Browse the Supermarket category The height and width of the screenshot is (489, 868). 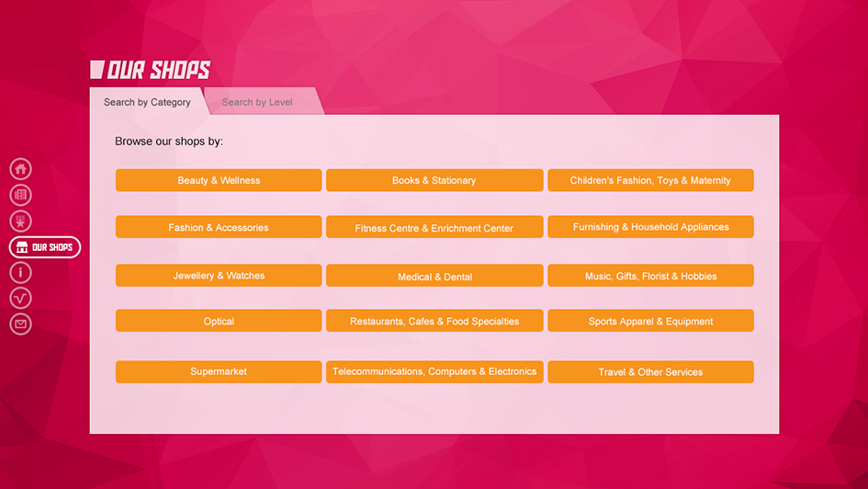point(219,371)
